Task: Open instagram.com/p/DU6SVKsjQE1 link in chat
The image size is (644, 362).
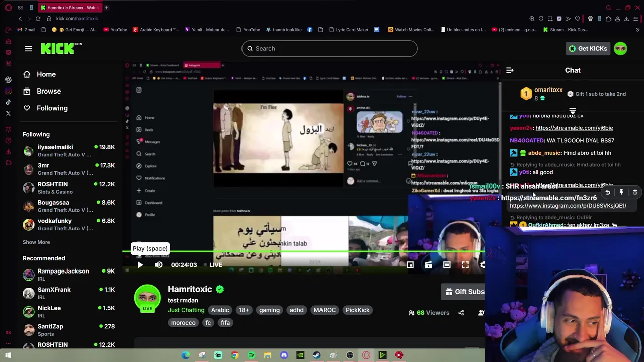Action: coord(568,206)
